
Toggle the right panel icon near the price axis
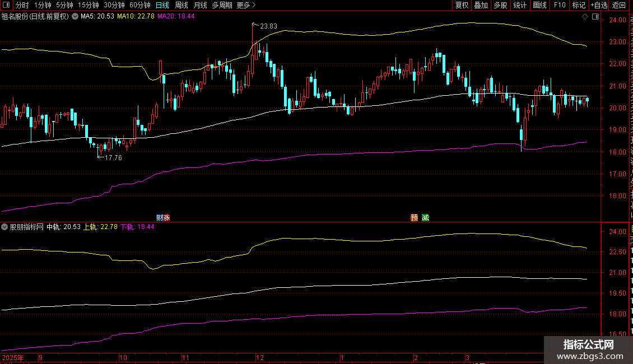pyautogui.click(x=595, y=17)
